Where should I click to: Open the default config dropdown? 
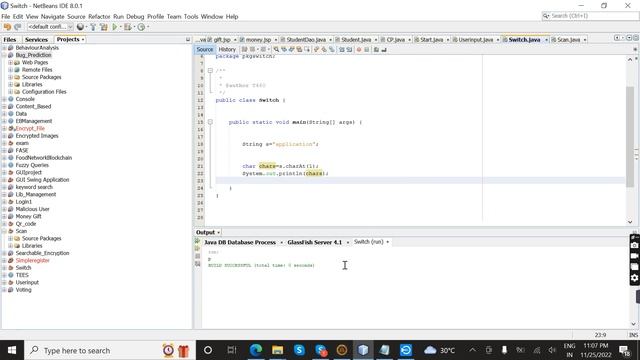pos(50,27)
